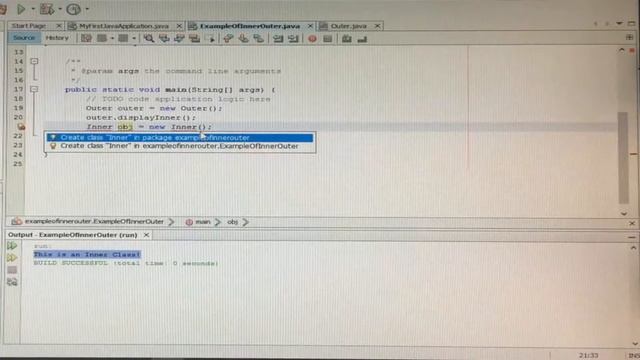
Task: Click the Profile Project clock icon
Action: pos(73,9)
